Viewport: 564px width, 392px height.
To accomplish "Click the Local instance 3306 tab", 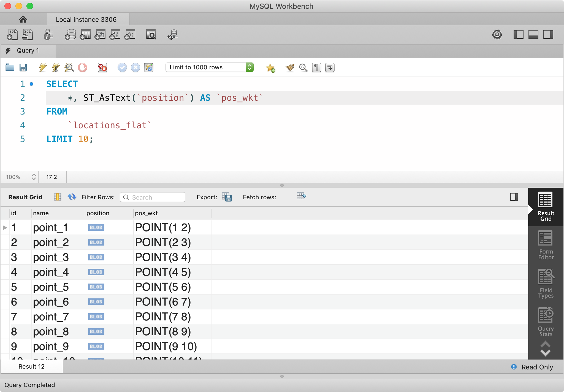I will coord(86,20).
